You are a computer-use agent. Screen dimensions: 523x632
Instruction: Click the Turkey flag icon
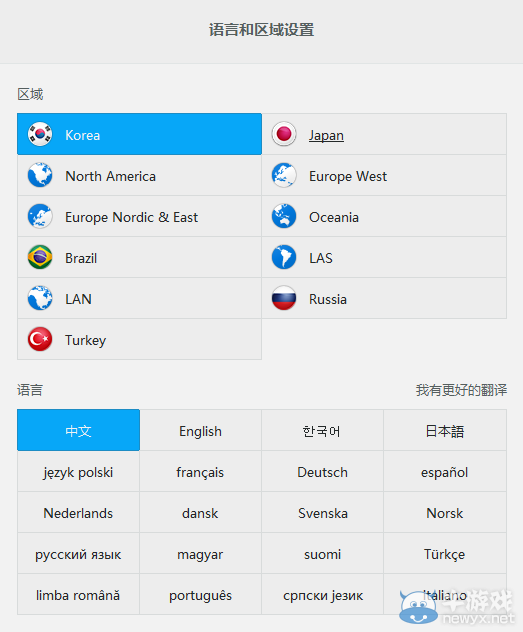click(x=40, y=339)
